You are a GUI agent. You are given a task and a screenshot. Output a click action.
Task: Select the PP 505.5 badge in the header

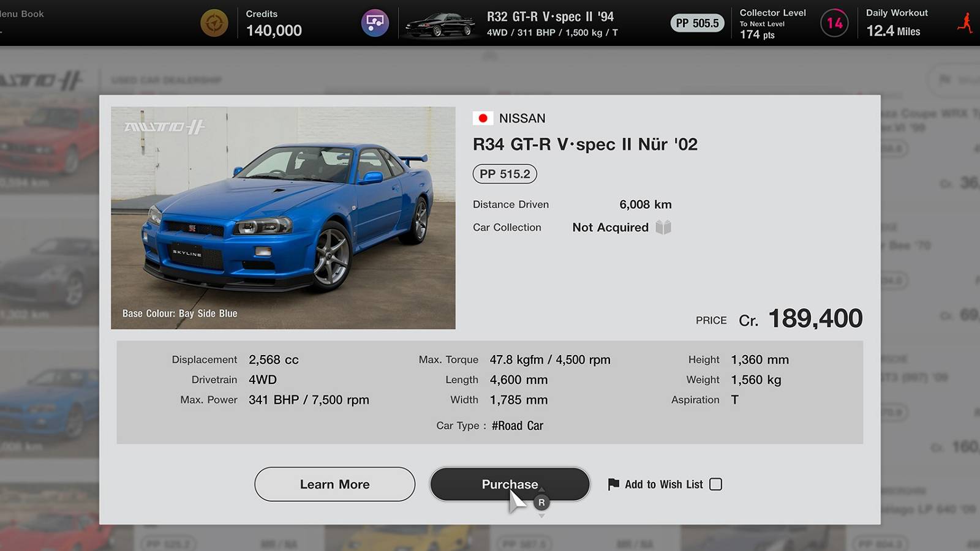697,22
